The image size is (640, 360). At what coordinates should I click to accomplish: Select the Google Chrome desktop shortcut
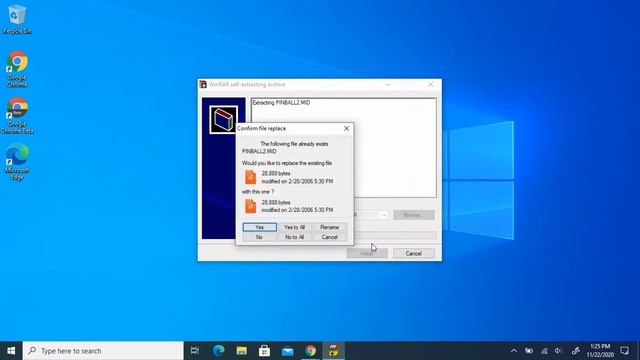[x=17, y=69]
